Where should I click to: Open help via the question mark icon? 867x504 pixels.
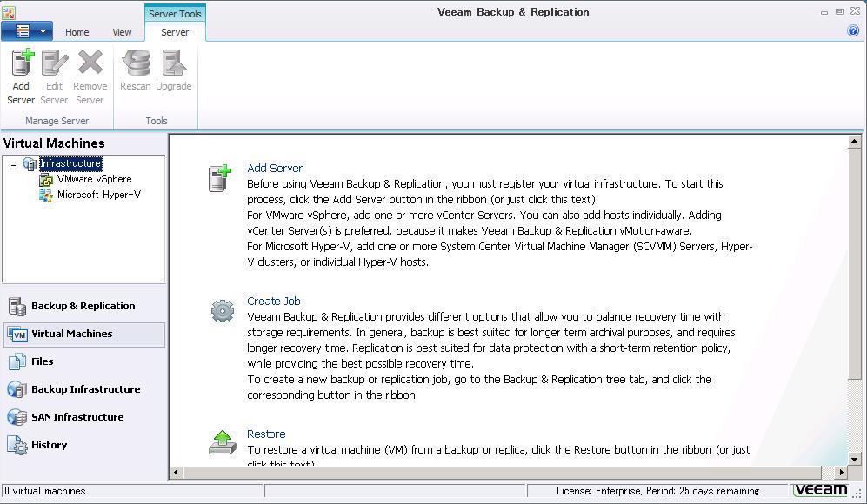click(x=853, y=30)
